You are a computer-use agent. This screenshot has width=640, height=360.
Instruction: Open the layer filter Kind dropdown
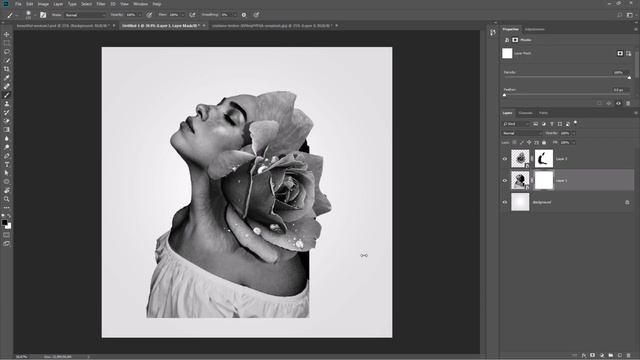click(516, 124)
